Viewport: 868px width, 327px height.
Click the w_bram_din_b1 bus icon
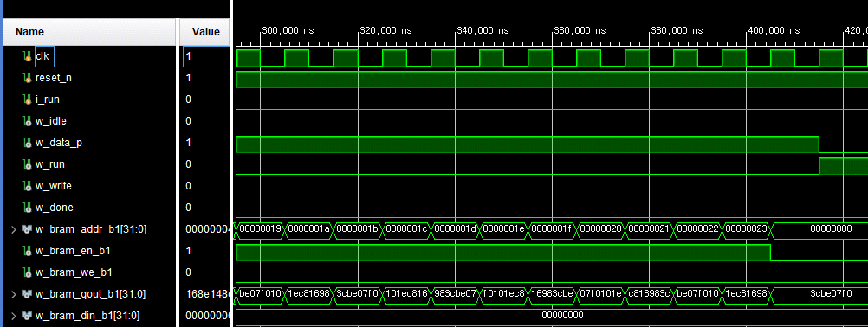click(27, 316)
